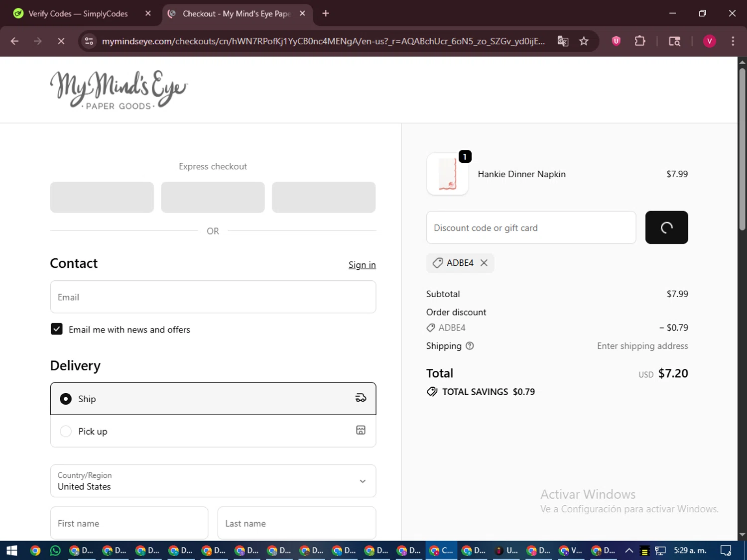Go back to the previous page
This screenshot has width=747, height=560.
coord(14,41)
